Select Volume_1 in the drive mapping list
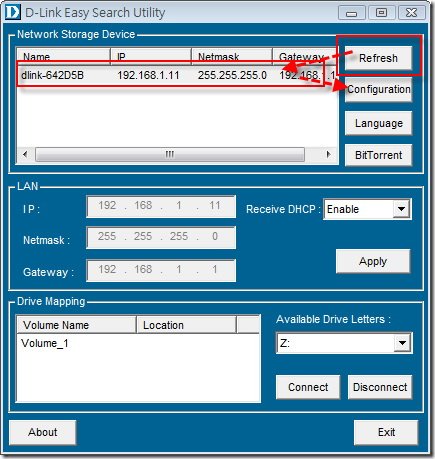Viewport: 435px width, 459px height. [x=45, y=343]
